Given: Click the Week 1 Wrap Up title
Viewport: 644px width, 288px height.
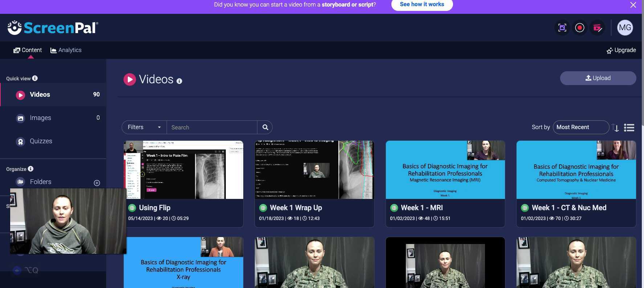Looking at the screenshot, I should (296, 208).
